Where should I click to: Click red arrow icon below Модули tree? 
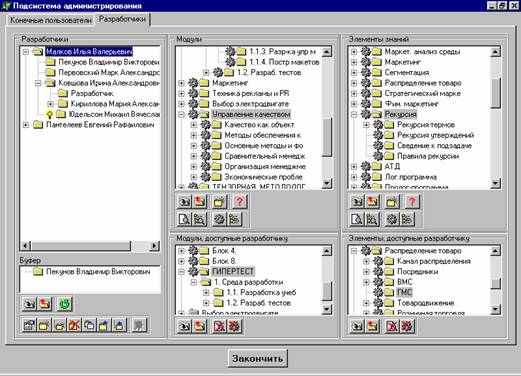pyautogui.click(x=200, y=201)
